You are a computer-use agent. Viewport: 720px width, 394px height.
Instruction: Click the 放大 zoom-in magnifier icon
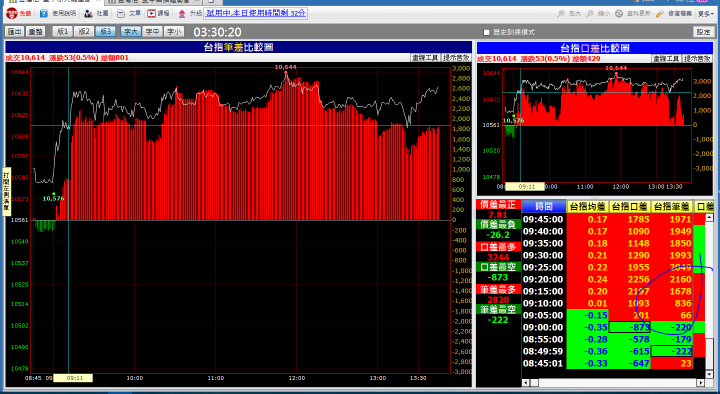click(x=561, y=14)
